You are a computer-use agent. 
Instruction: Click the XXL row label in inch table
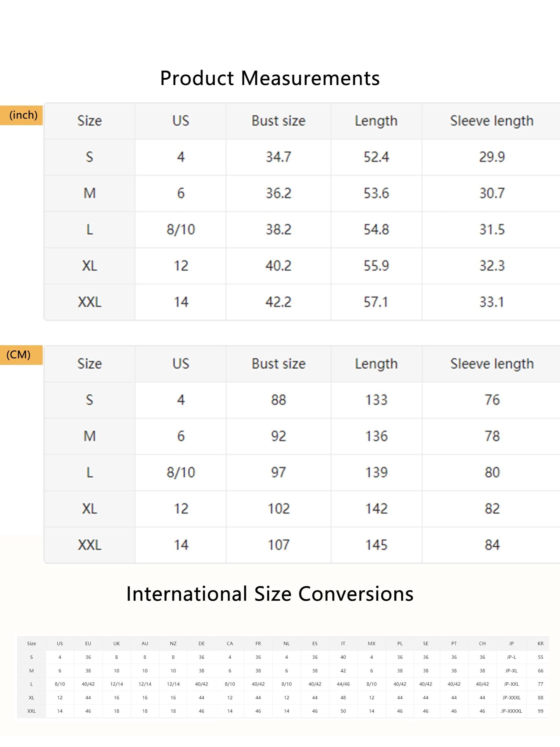click(x=89, y=302)
